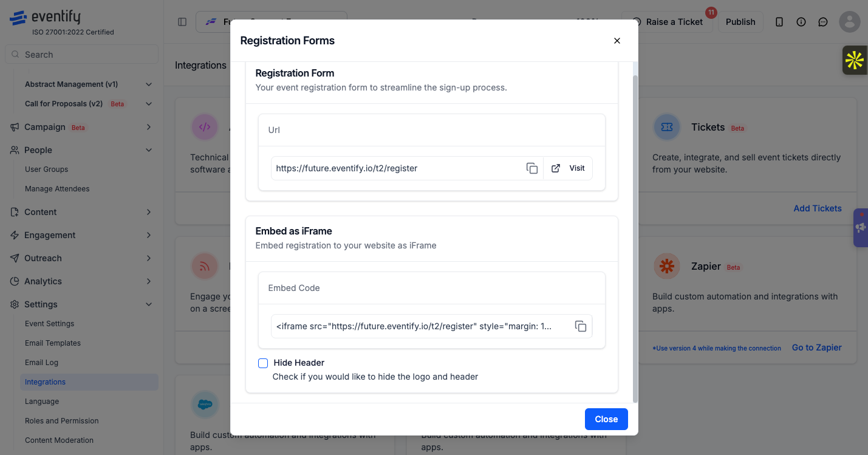Follow the Go to Zapier link
Screen dimensions: 868x455
[817, 347]
